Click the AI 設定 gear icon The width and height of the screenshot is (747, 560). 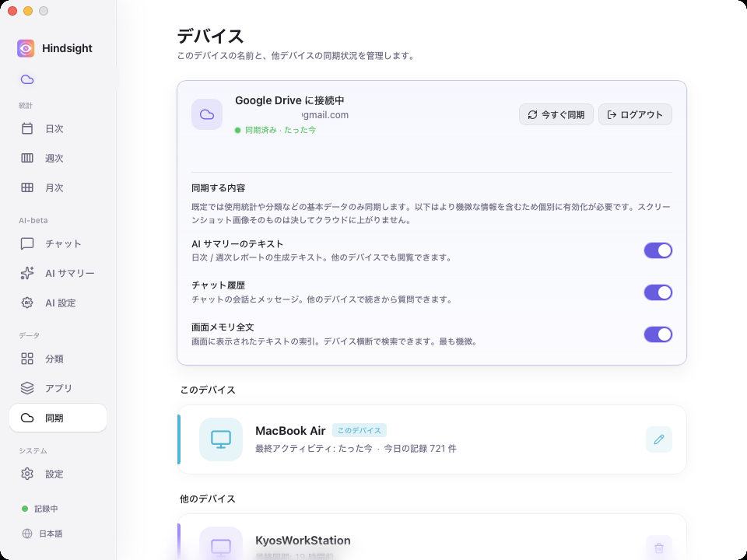coord(27,303)
